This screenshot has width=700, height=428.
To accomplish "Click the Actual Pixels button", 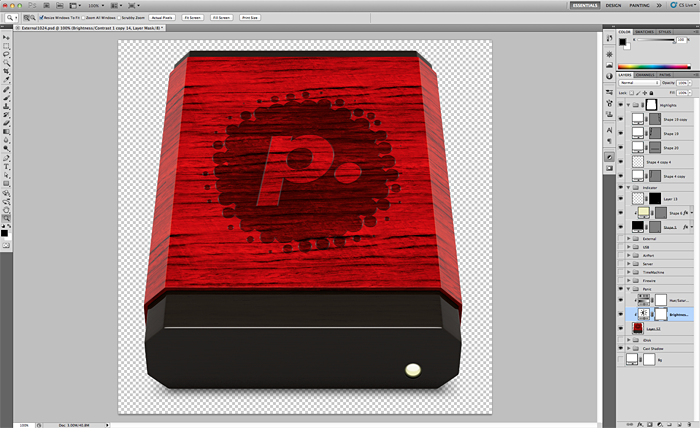I will (x=162, y=18).
